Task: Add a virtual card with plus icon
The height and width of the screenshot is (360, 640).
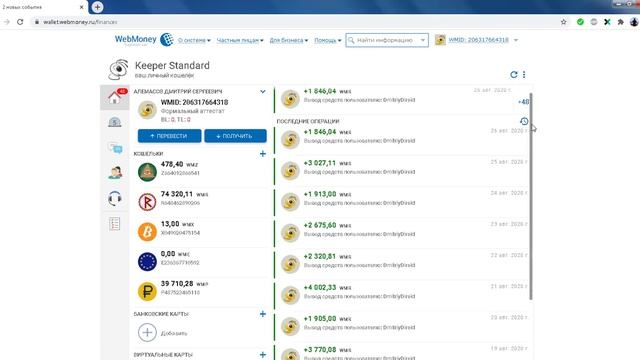Action: pos(262,355)
